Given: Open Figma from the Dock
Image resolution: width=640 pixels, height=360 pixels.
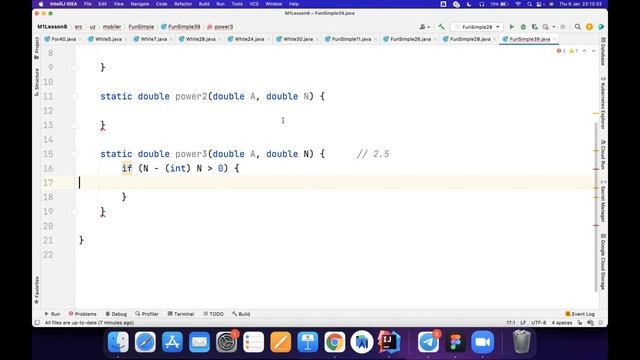Looking at the screenshot, I should pyautogui.click(x=455, y=342).
